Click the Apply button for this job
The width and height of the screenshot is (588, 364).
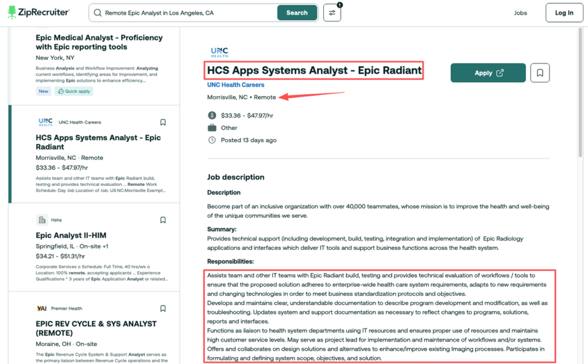tap(488, 72)
